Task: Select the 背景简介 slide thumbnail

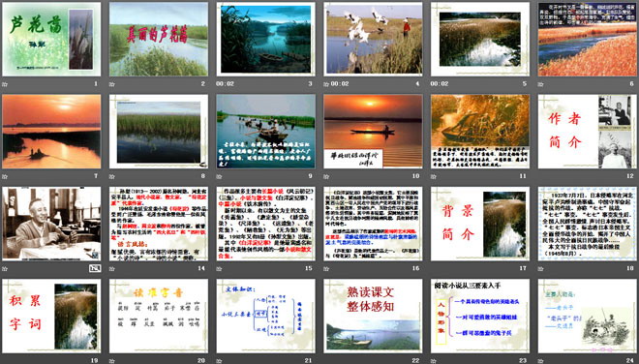Action: [x=480, y=224]
